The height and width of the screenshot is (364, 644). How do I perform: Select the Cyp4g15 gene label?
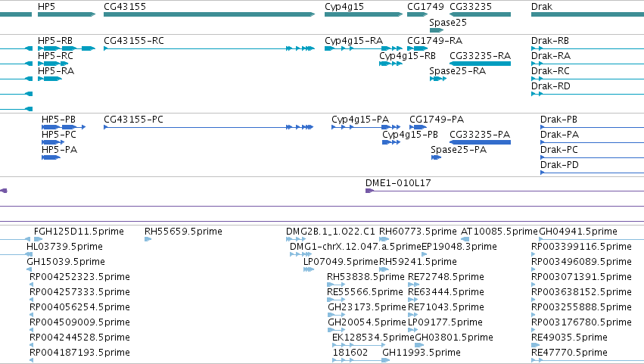tap(344, 7)
